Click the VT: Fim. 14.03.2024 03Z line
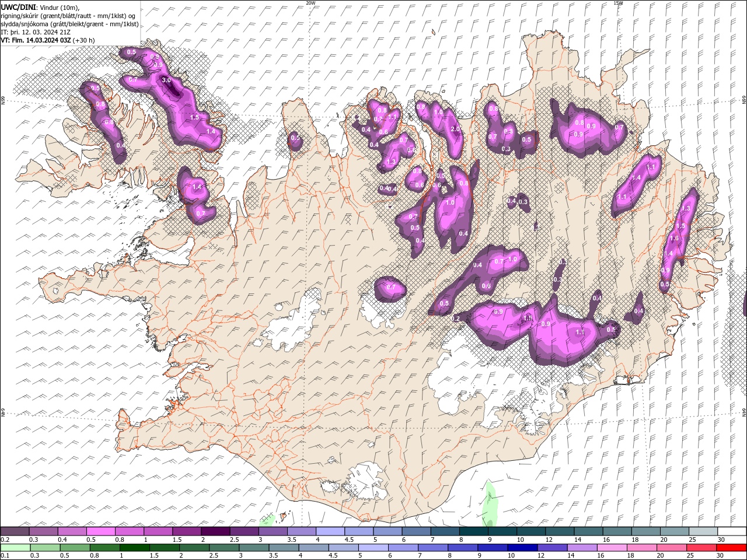Screen dimensions: 747x560 (x=36, y=40)
